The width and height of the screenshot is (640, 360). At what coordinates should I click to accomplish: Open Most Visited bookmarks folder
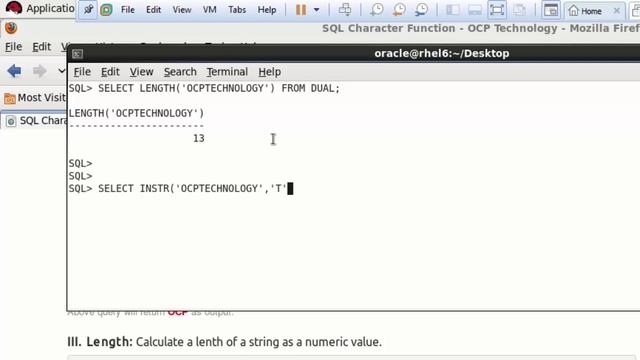[35, 98]
